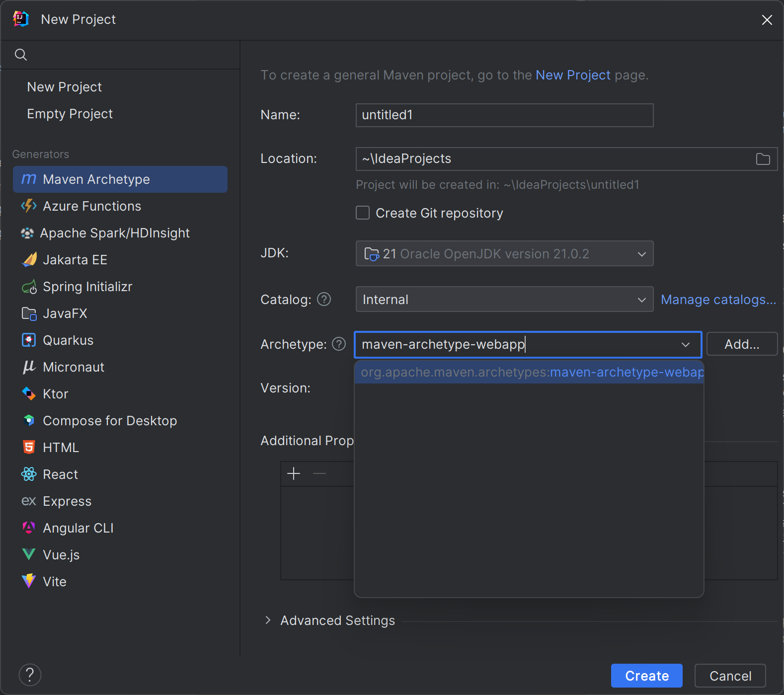
Task: Follow the New Project page link
Action: [573, 75]
